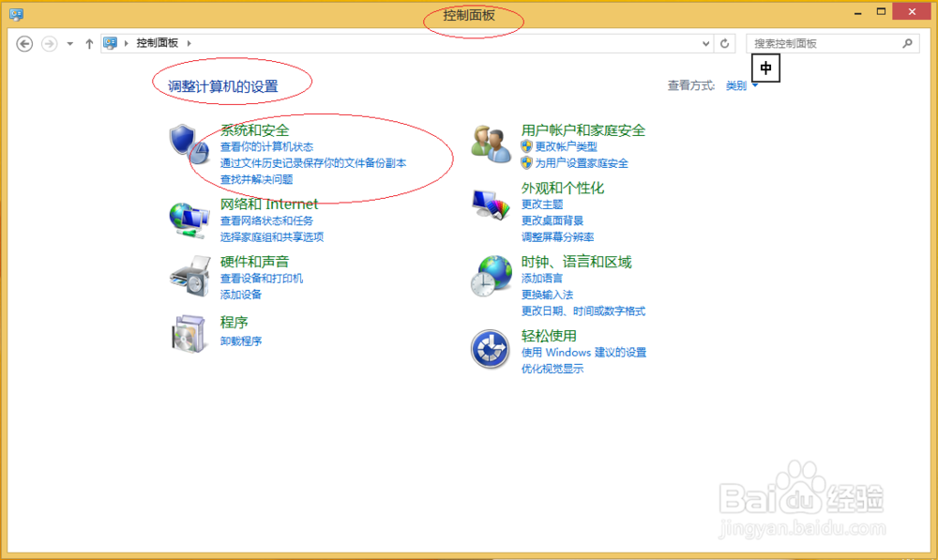Click the 中 input method indicator
The image size is (938, 560).
pos(765,68)
